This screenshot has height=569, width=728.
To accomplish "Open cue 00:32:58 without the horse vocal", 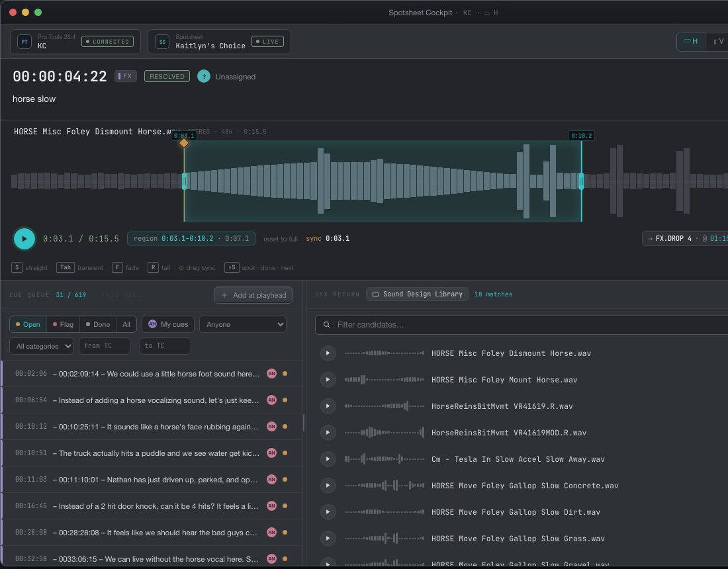I will click(152, 557).
